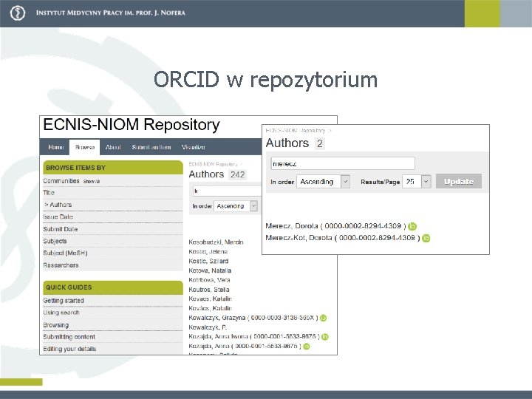The width and height of the screenshot is (532, 399).
Task: Select the Browse tab
Action: tap(85, 147)
